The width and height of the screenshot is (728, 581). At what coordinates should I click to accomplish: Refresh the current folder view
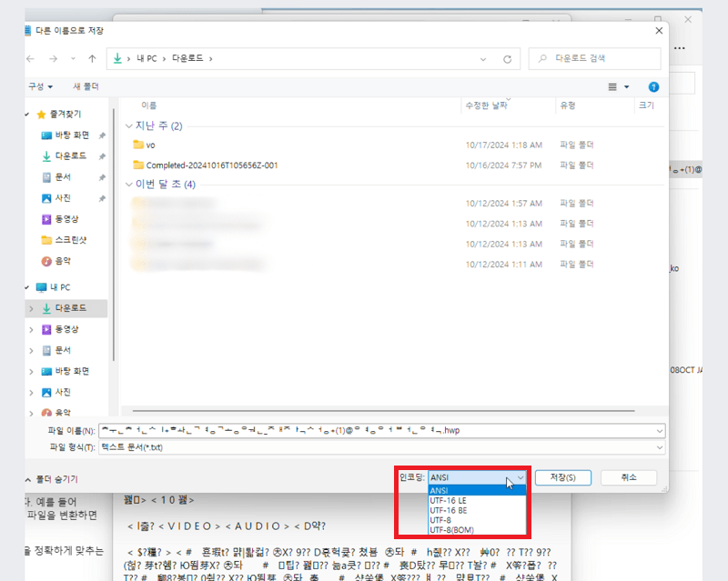(507, 58)
